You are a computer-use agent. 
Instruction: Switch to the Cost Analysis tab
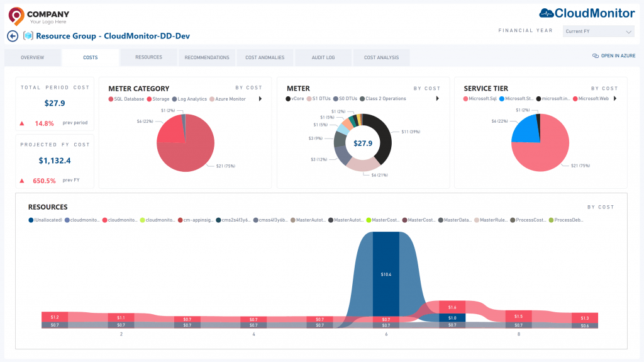(381, 57)
